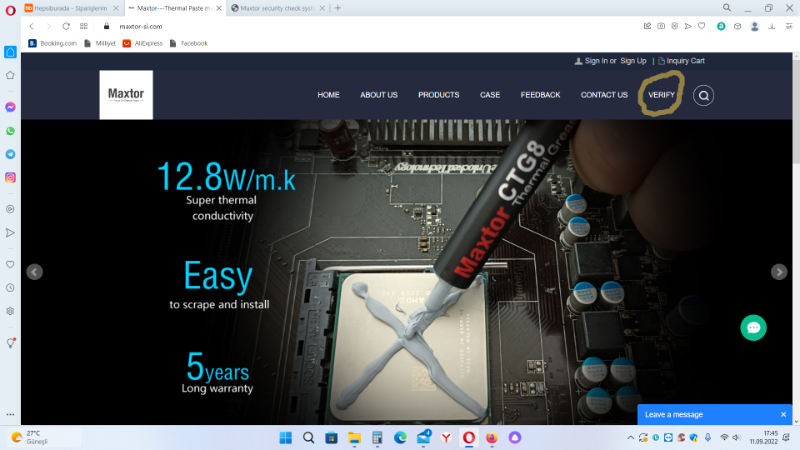Switch to the Hepsiburada tab
Viewport: 800px width, 450px height.
tap(70, 8)
